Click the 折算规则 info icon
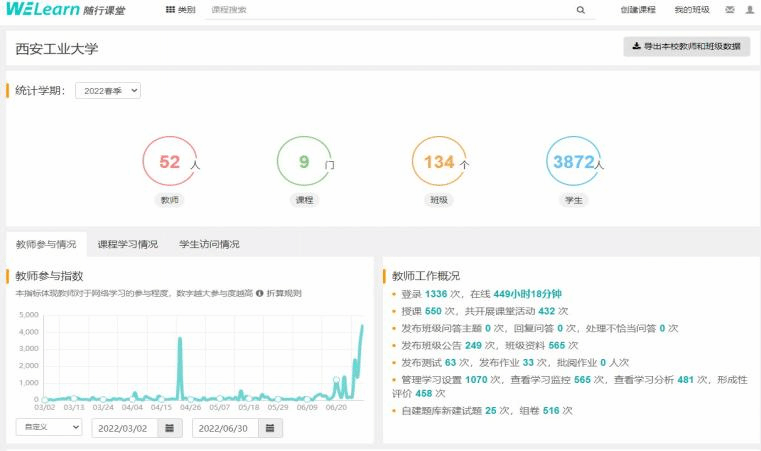Viewport: 761px width, 451px height. click(x=259, y=293)
